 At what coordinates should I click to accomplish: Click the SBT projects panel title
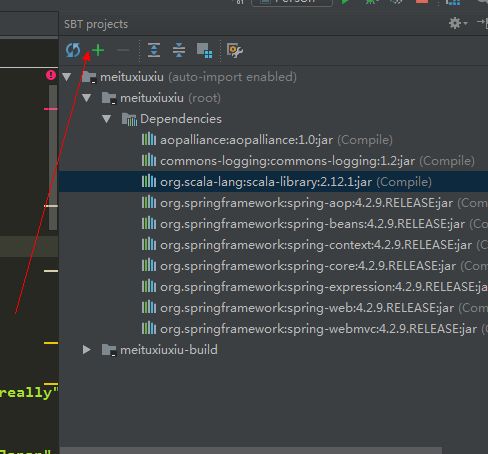(96, 24)
